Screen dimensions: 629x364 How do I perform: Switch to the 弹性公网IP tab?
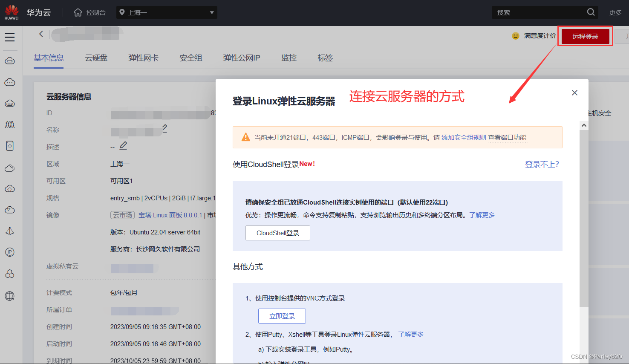[x=242, y=58]
